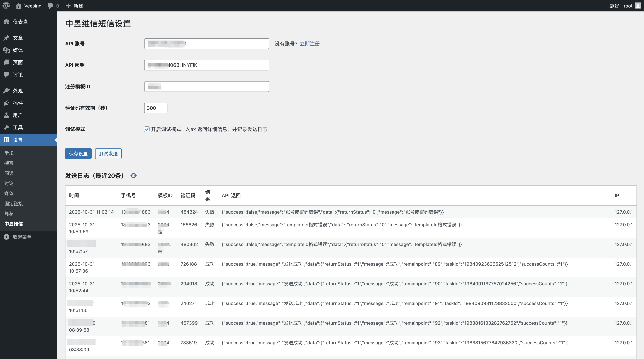Click 手机号 column header
644x359 pixels.
(x=128, y=196)
